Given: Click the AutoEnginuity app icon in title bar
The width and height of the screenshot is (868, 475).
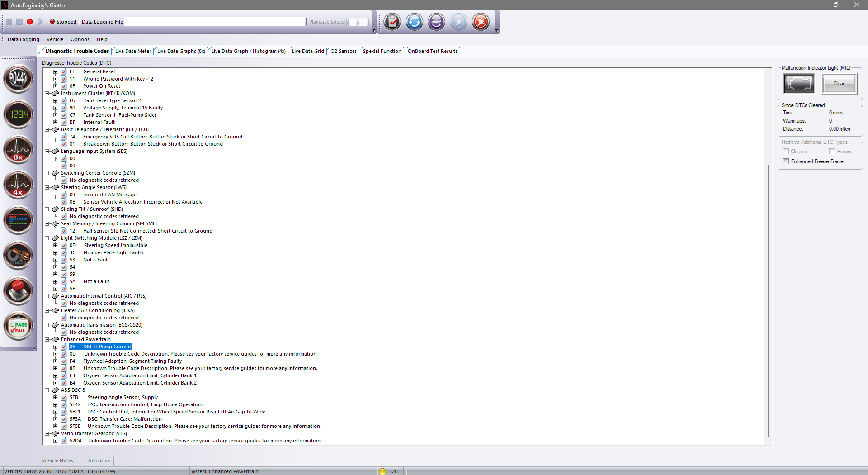Looking at the screenshot, I should click(5, 5).
